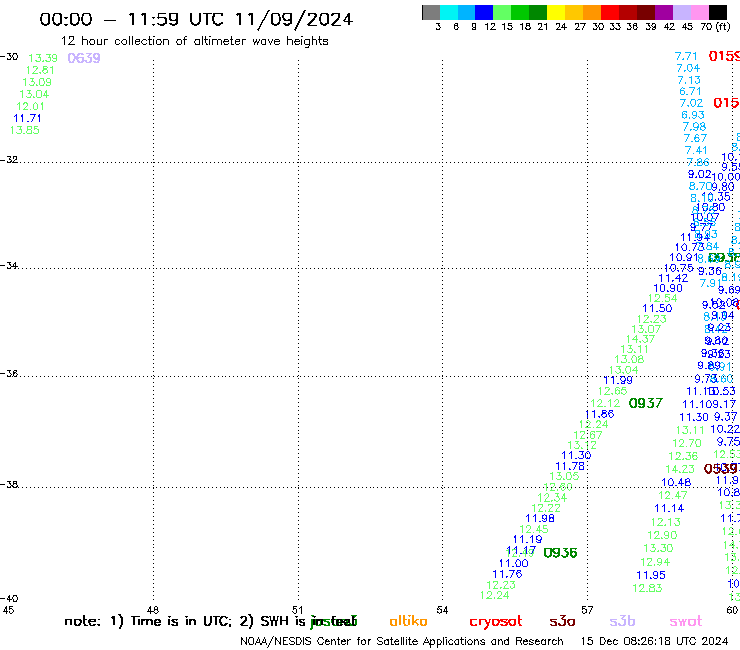Click the 'altika' satellite legend label
The height and width of the screenshot is (650, 740).
[408, 621]
